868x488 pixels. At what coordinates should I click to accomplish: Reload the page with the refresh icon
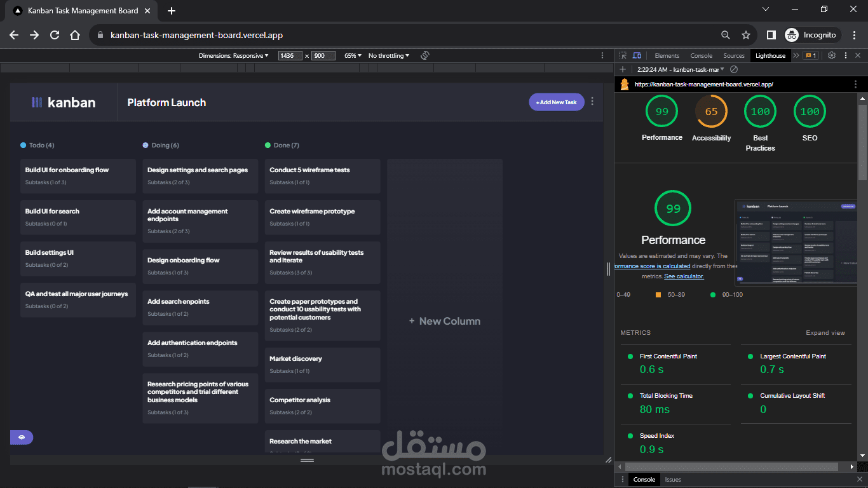click(55, 35)
